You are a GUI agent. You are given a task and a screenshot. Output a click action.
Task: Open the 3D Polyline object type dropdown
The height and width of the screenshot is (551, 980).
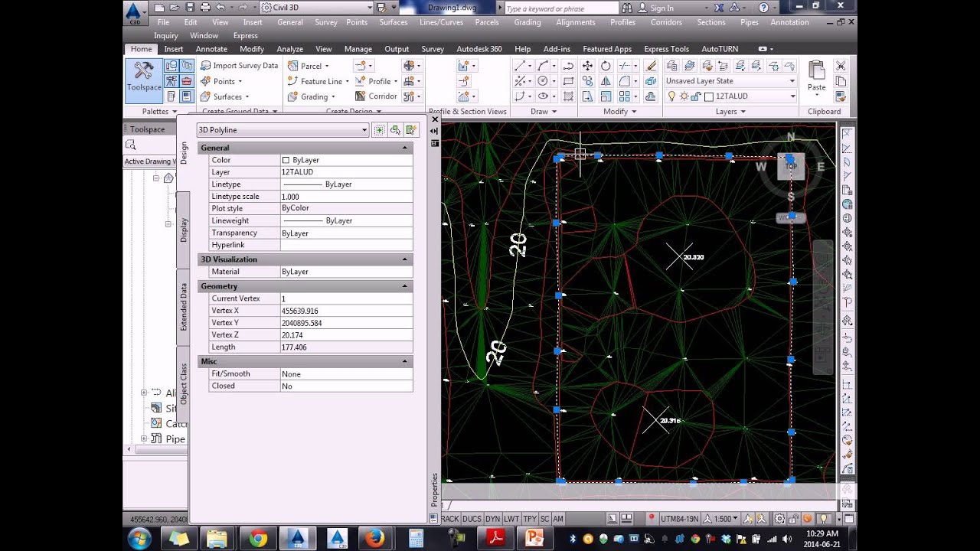click(x=283, y=130)
